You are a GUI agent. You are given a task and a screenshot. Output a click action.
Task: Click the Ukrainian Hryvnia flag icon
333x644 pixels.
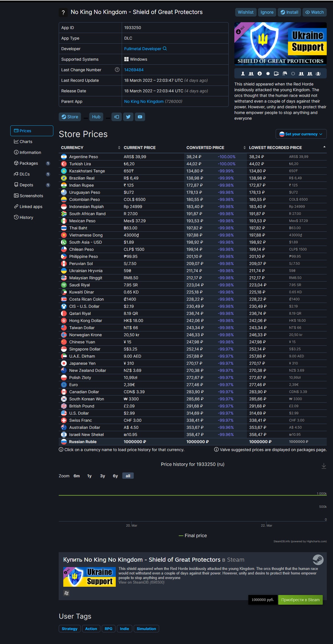(x=64, y=271)
